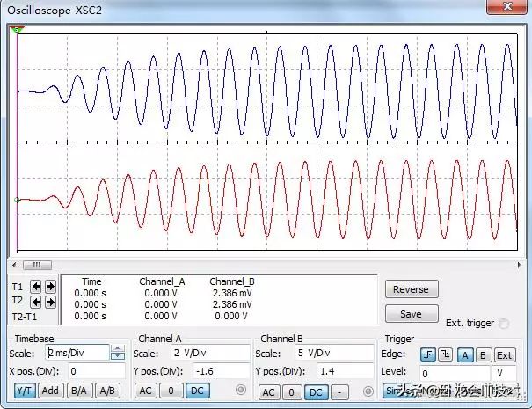Increase timebase scale with up stepper
This screenshot has height=409, width=532.
[x=118, y=348]
